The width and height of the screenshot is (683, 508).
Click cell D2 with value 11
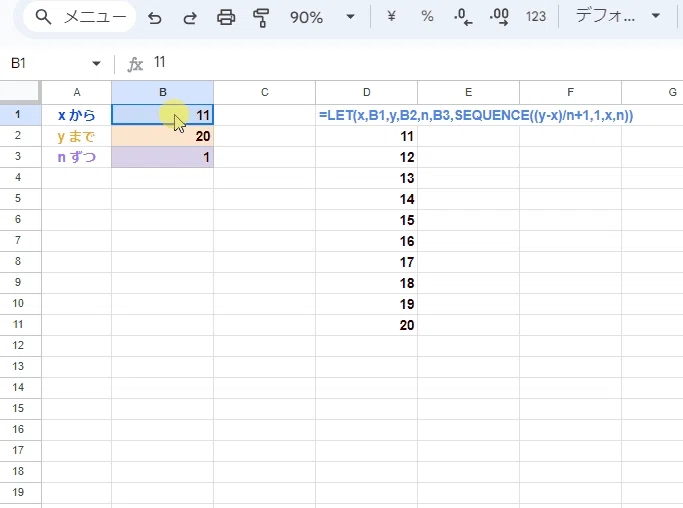[366, 136]
